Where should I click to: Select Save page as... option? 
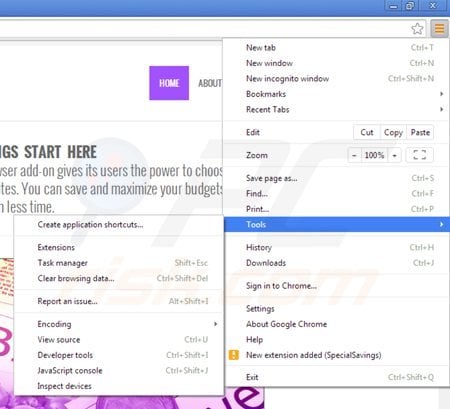tap(337, 178)
